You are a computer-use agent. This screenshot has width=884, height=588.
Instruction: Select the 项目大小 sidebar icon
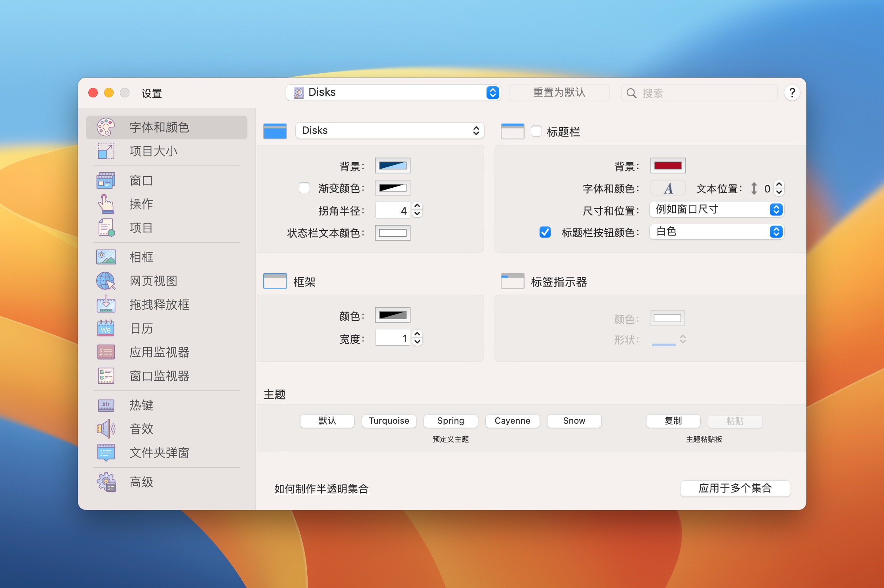click(154, 151)
